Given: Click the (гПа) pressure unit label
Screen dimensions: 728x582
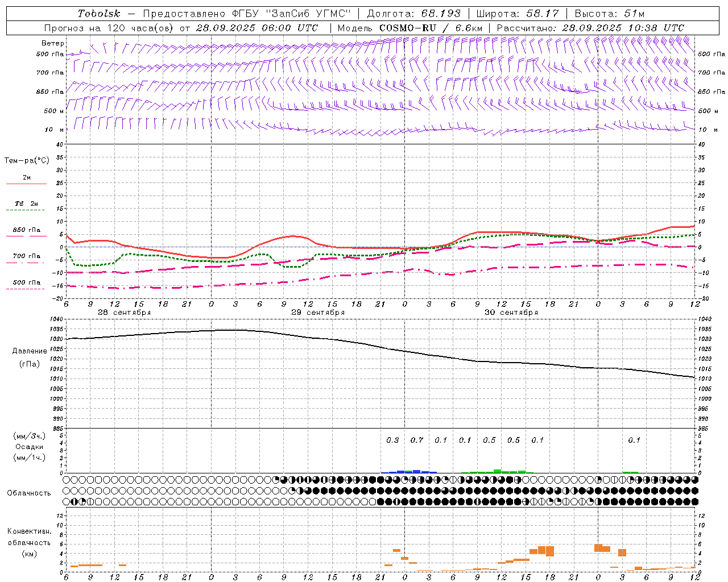Looking at the screenshot, I should [x=30, y=364].
